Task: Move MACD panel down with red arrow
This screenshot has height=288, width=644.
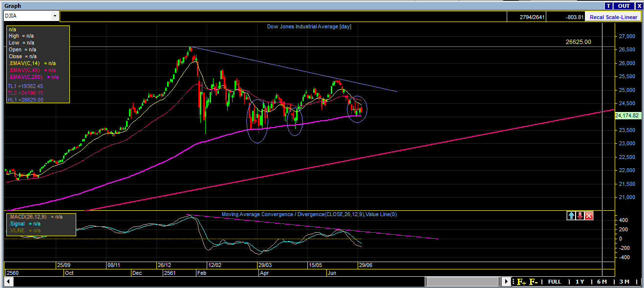Action: coord(580,216)
